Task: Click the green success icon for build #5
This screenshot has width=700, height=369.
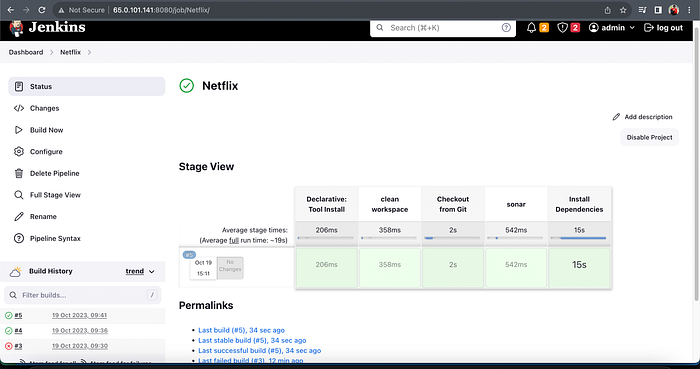Action: 8,315
